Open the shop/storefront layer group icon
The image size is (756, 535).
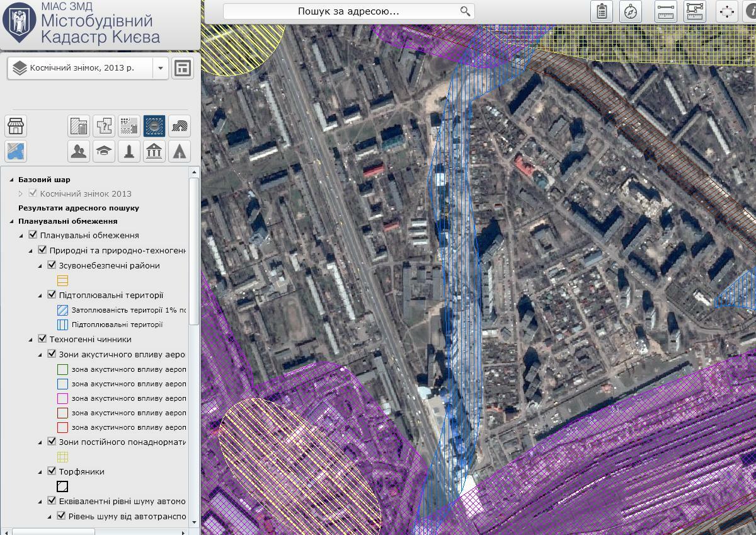[x=16, y=126]
